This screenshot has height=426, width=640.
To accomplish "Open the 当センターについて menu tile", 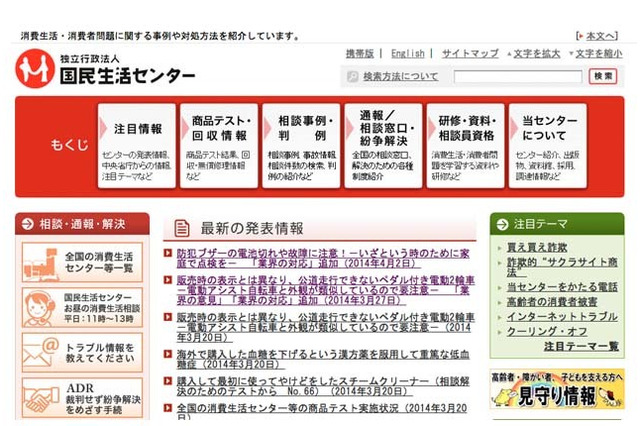I will (548, 146).
